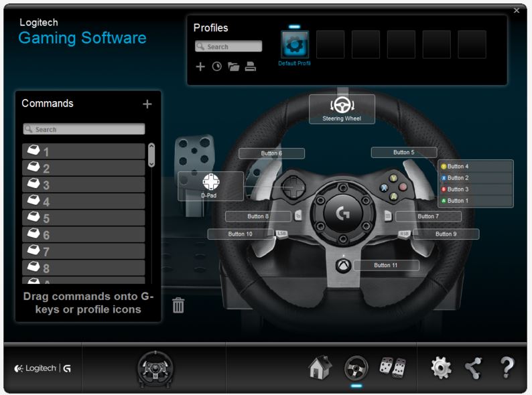
Task: Select Button 1 green A assignment
Action: (x=476, y=201)
